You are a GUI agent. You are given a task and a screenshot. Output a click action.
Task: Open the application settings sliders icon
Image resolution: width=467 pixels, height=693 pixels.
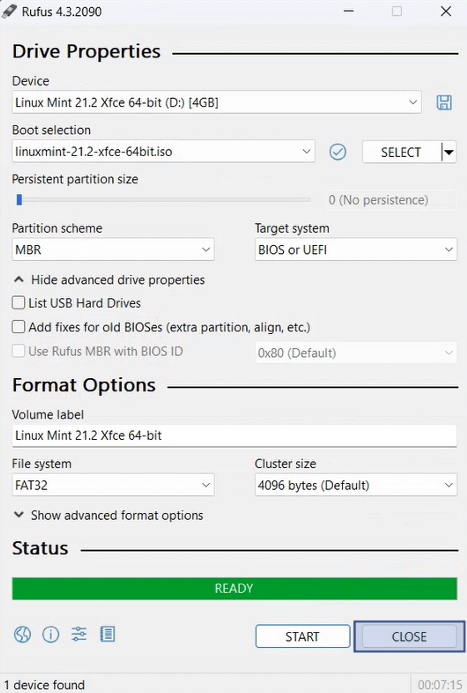[79, 635]
